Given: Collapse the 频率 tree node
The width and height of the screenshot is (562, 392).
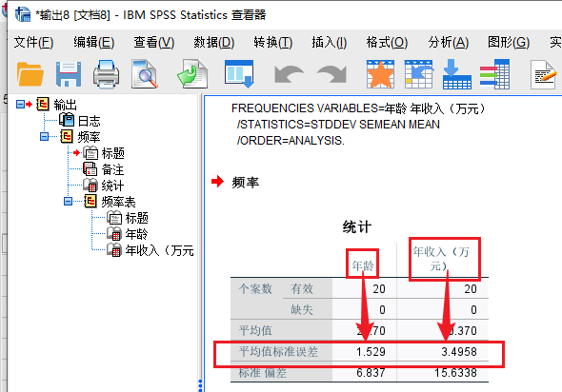Looking at the screenshot, I should pos(44,136).
